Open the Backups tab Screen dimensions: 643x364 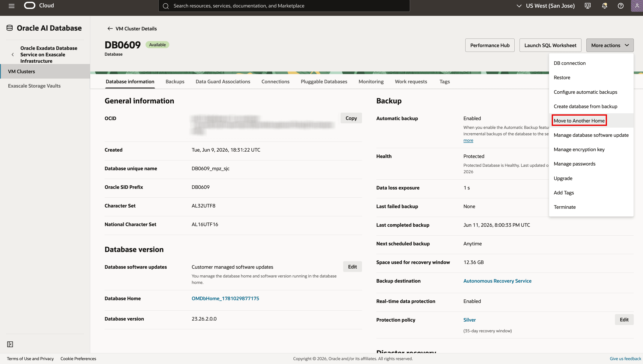click(175, 82)
